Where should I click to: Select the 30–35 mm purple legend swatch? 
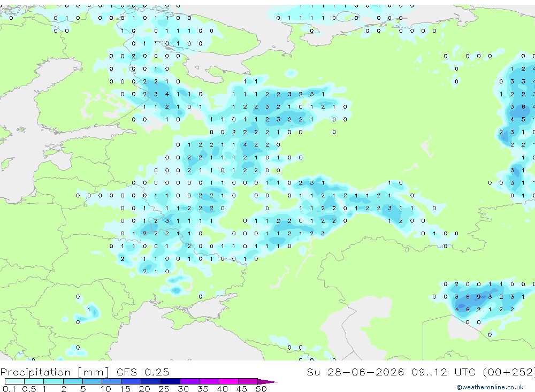click(190, 381)
